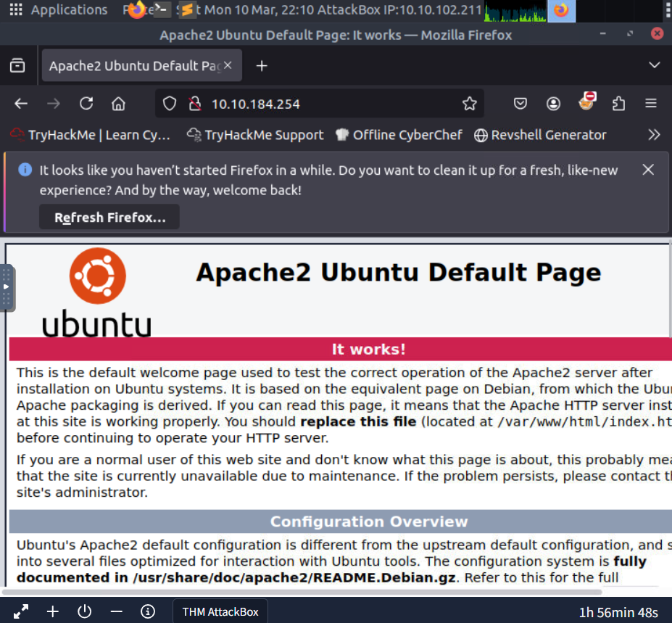
Task: Select the Apache2 Ubuntu Default Page tab
Action: tap(134, 66)
